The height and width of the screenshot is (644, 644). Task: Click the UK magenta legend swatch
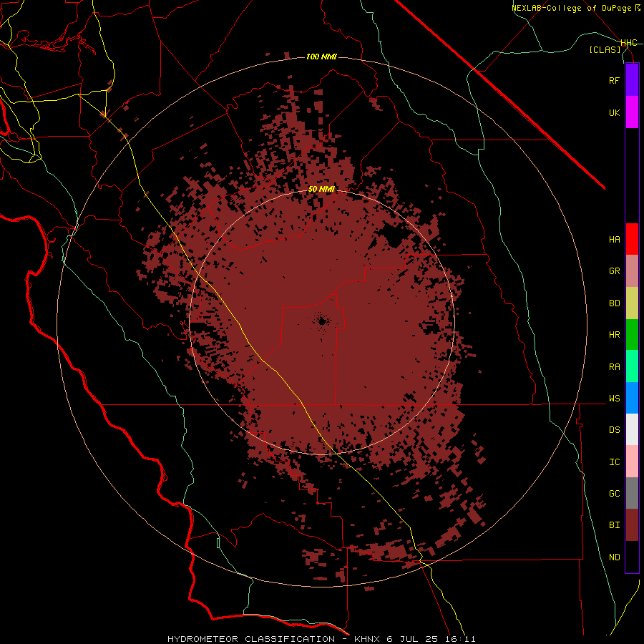point(632,112)
